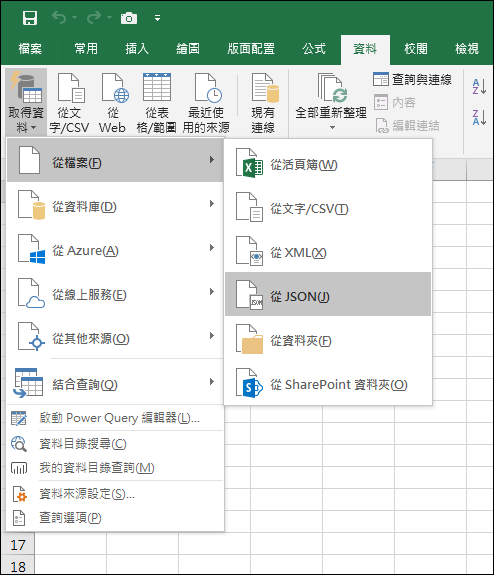Expand the arrow beside 從其他來源(O)

212,336
